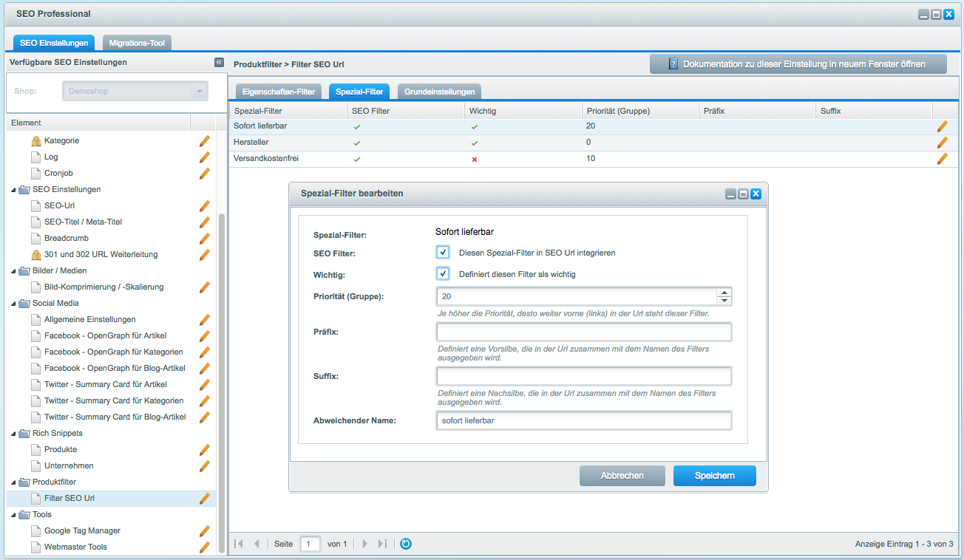Image resolution: width=964 pixels, height=560 pixels.
Task: Click the Präfix input field
Action: click(x=584, y=332)
